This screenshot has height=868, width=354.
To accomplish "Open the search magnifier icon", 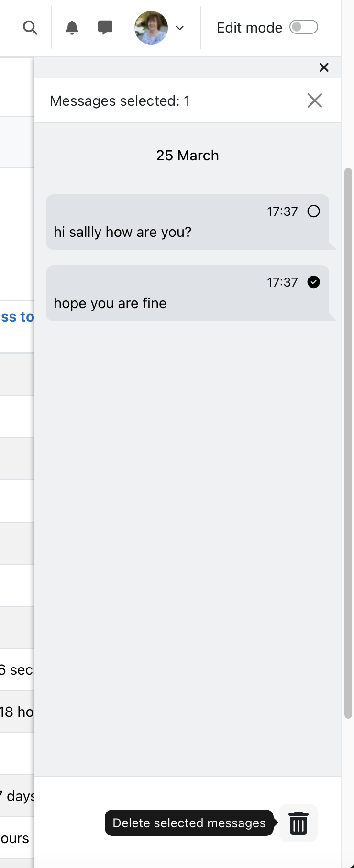I will [30, 28].
